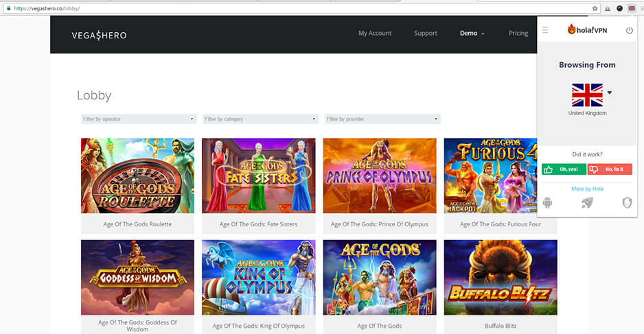Click the United Kingdom flag in Hola panel
The height and width of the screenshot is (334, 644).
click(587, 95)
